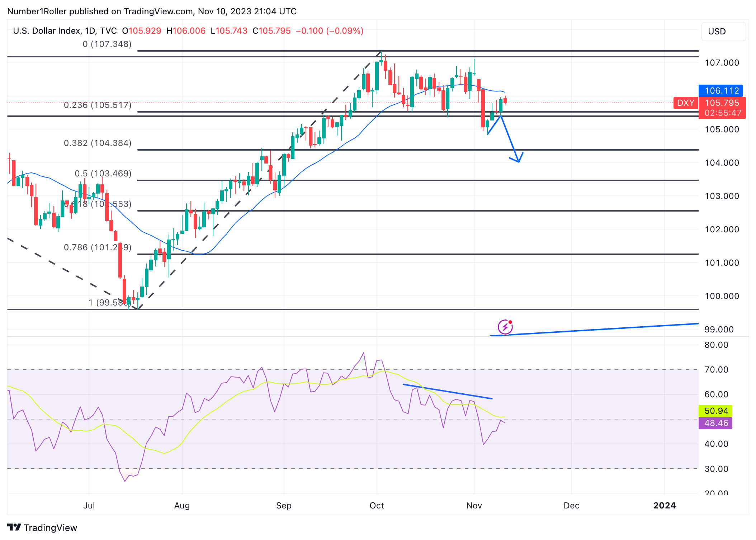Image resolution: width=756 pixels, height=540 pixels.
Task: Click the Oct label on time axis
Action: [x=377, y=506]
